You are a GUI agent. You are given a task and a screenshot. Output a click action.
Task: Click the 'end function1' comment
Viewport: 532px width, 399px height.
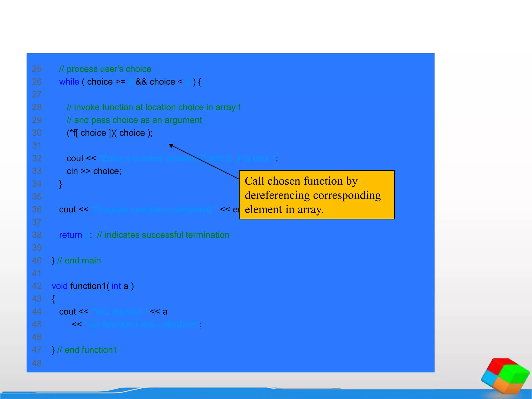pos(87,350)
